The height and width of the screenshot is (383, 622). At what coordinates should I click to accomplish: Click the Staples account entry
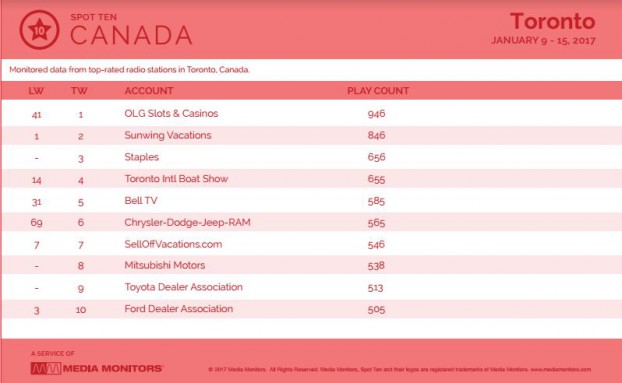point(142,157)
